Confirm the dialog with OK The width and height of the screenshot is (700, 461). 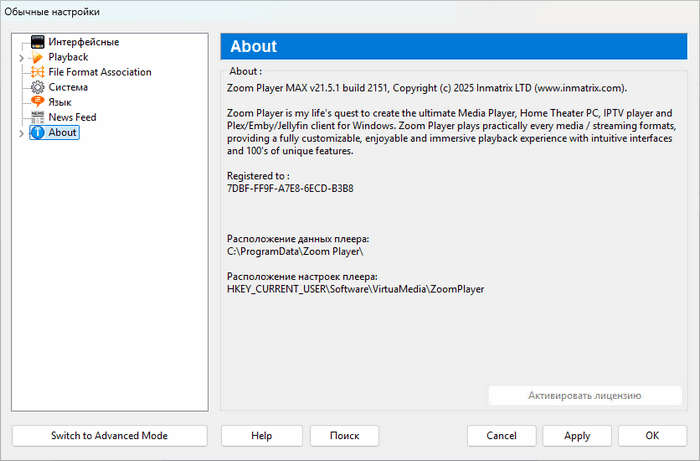652,436
